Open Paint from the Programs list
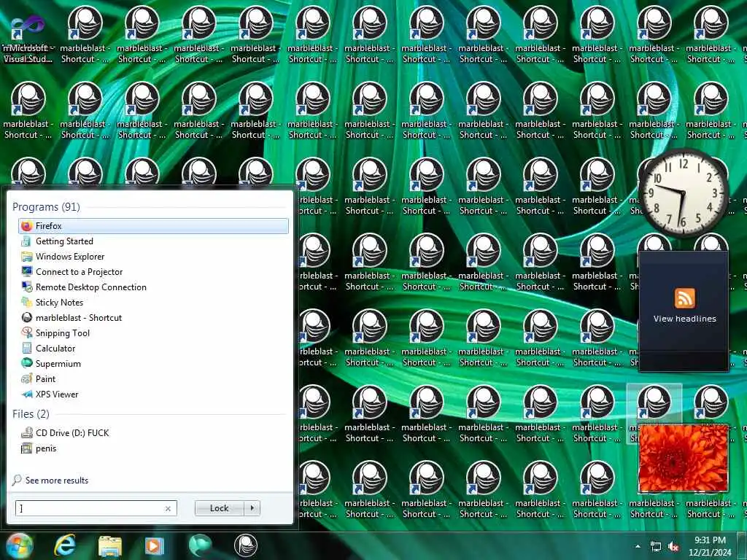The image size is (747, 560). 153,379
